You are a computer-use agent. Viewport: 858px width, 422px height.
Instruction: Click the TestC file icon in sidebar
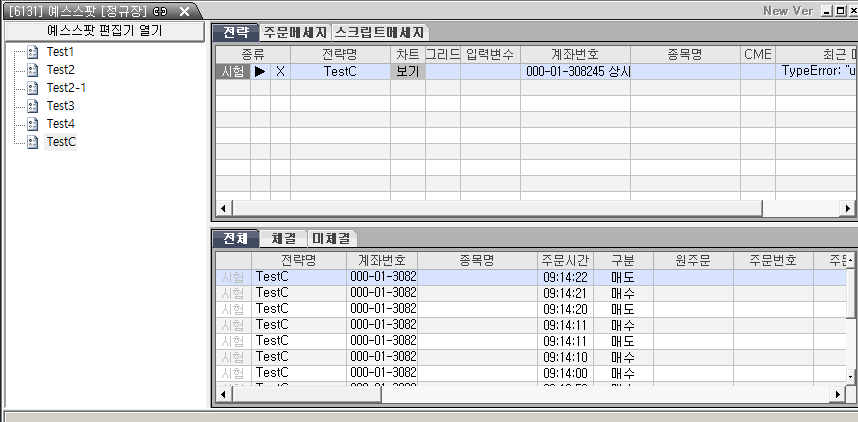point(33,142)
